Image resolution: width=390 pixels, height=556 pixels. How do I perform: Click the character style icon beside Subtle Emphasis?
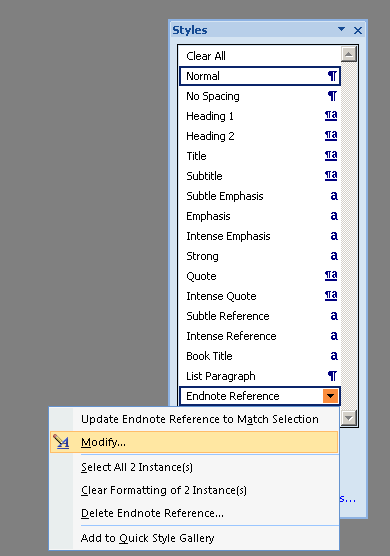334,196
